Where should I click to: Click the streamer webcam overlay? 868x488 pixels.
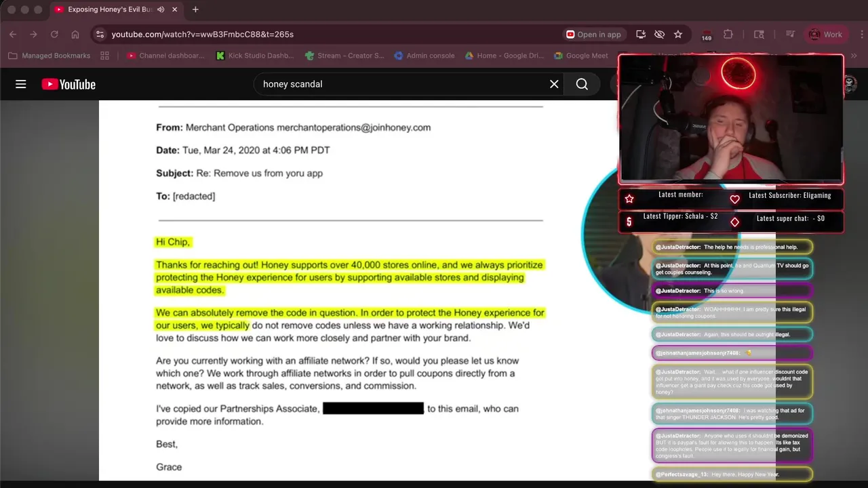[731, 119]
